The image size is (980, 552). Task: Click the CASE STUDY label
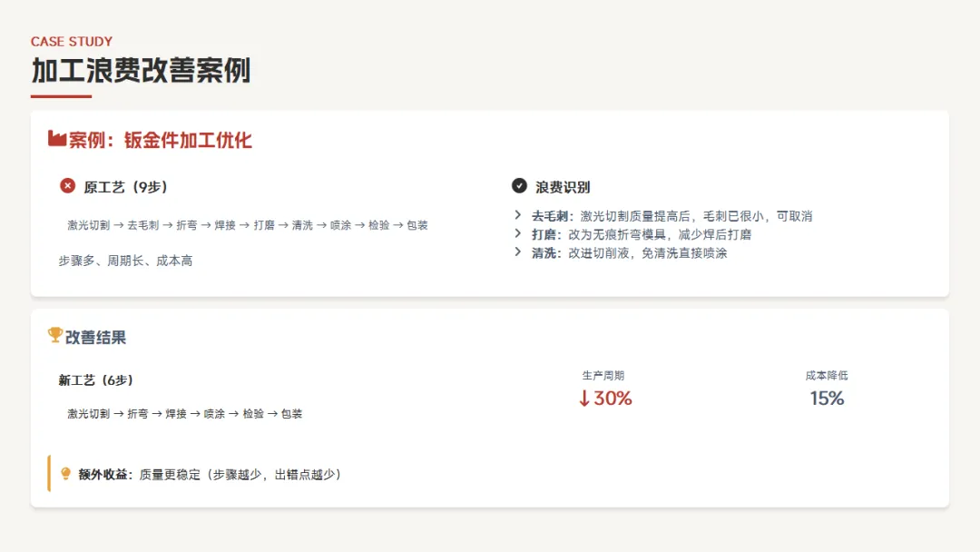coord(72,42)
